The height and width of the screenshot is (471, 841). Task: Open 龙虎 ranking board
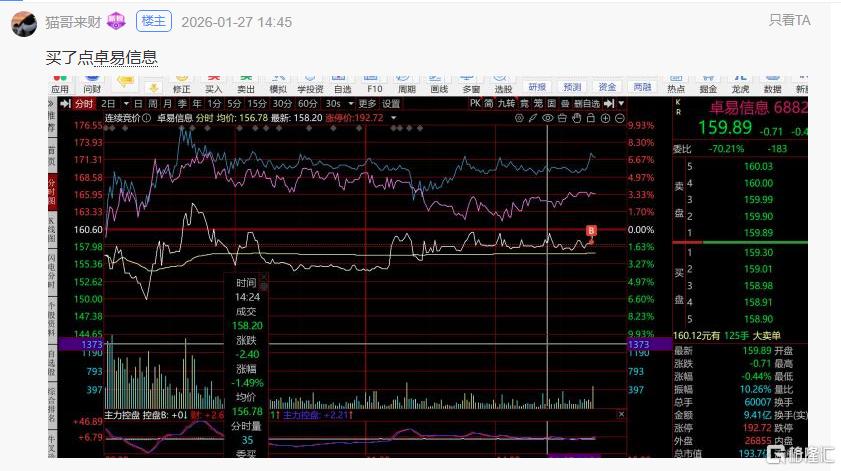(740, 85)
